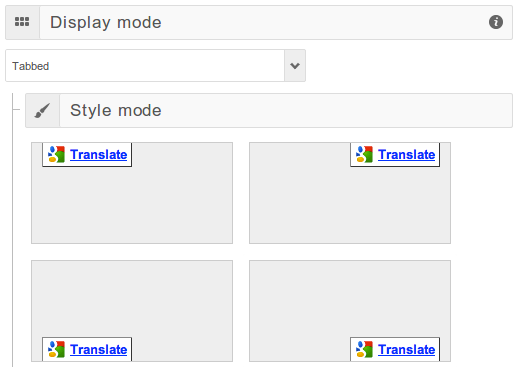Select the top-left tab position preview box

click(132, 193)
